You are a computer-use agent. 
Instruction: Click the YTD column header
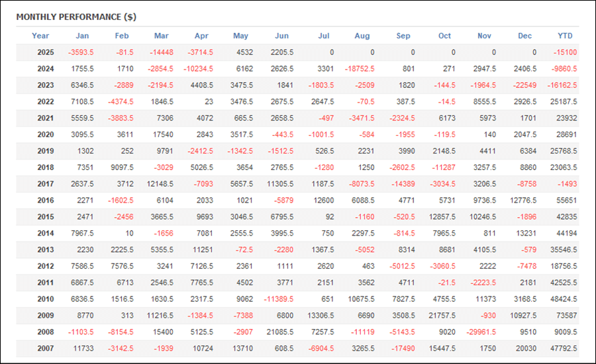[x=565, y=36]
